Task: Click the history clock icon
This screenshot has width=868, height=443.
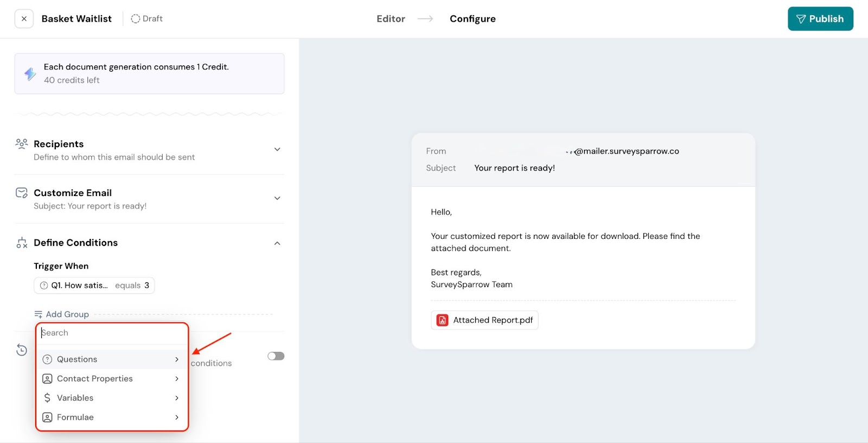Action: pyautogui.click(x=22, y=350)
